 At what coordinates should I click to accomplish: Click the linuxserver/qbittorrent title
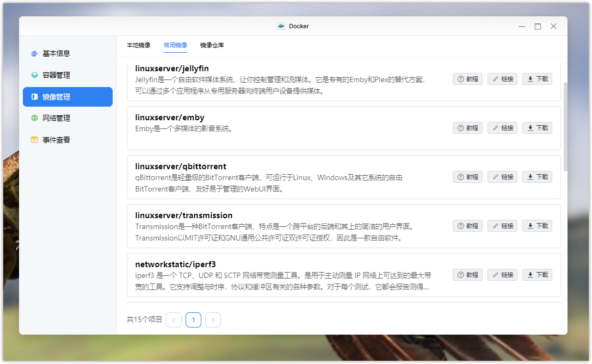point(181,166)
